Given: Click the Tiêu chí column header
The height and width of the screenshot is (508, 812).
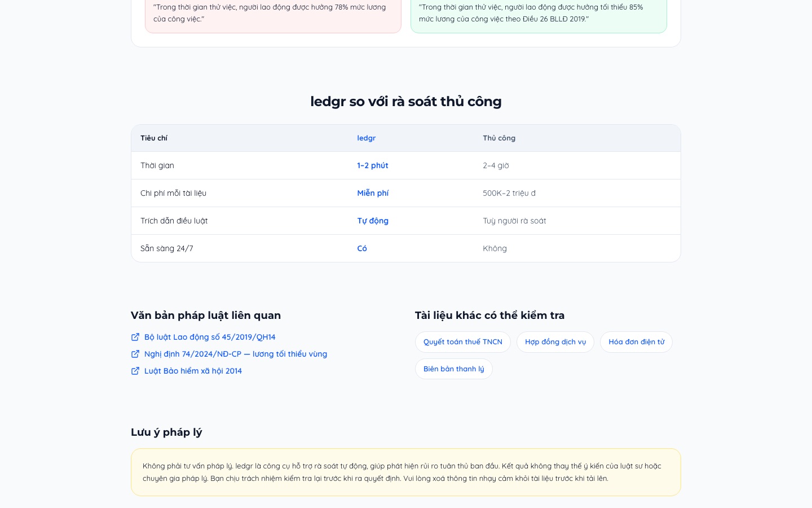Looking at the screenshot, I should pyautogui.click(x=154, y=138).
